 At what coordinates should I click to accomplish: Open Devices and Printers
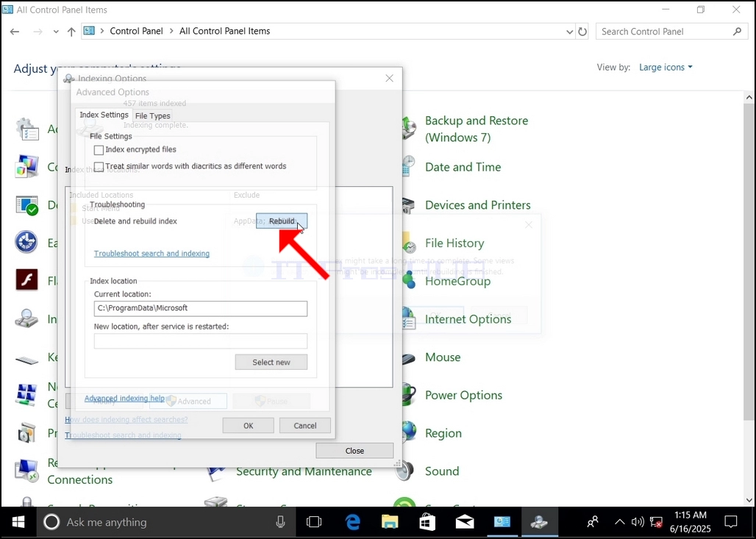477,205
